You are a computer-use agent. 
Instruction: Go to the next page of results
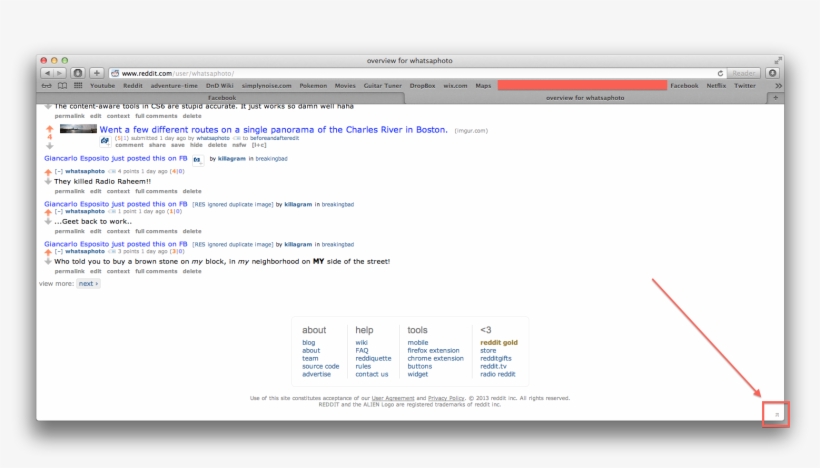pyautogui.click(x=88, y=283)
